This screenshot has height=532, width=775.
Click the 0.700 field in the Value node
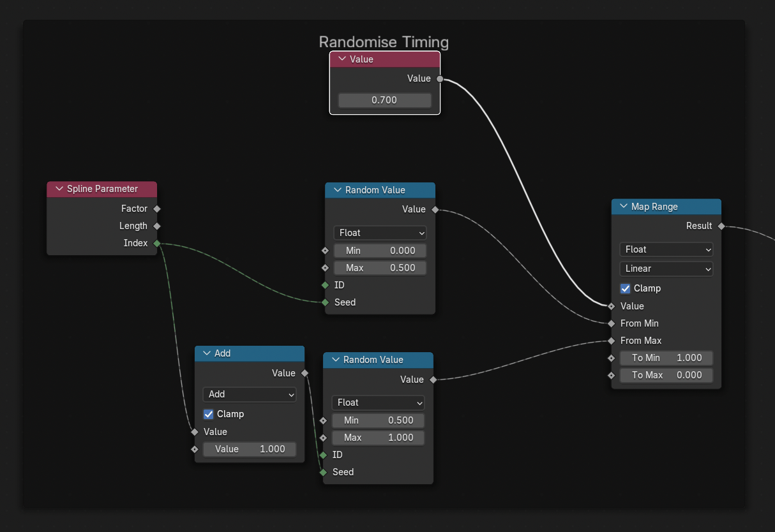pos(385,100)
